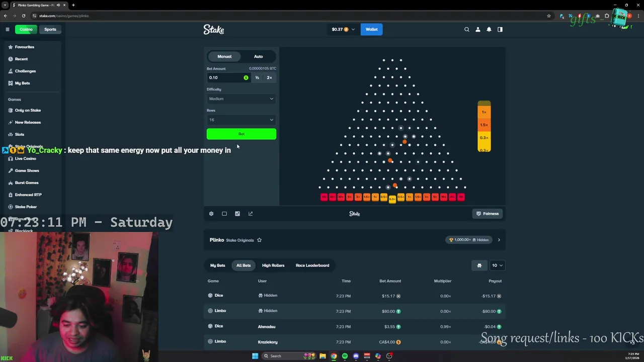
Task: Open the site search magnifier icon
Action: pos(467,29)
